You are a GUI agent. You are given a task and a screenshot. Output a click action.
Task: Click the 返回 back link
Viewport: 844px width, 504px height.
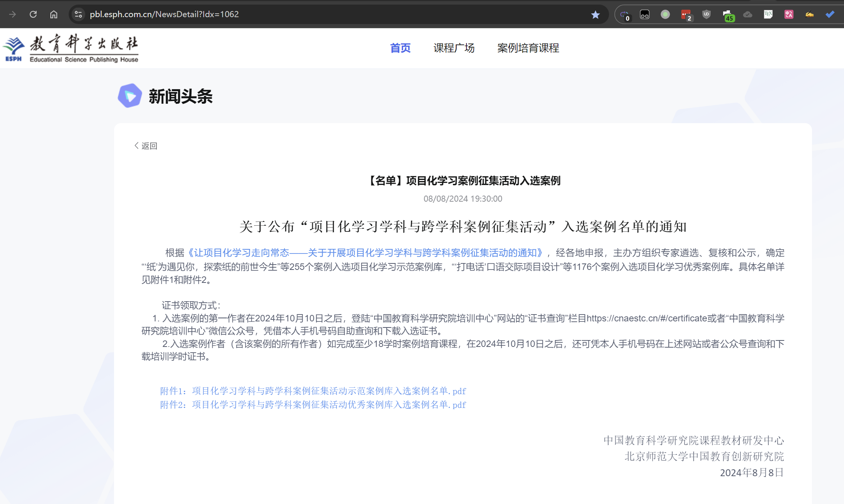tap(146, 146)
